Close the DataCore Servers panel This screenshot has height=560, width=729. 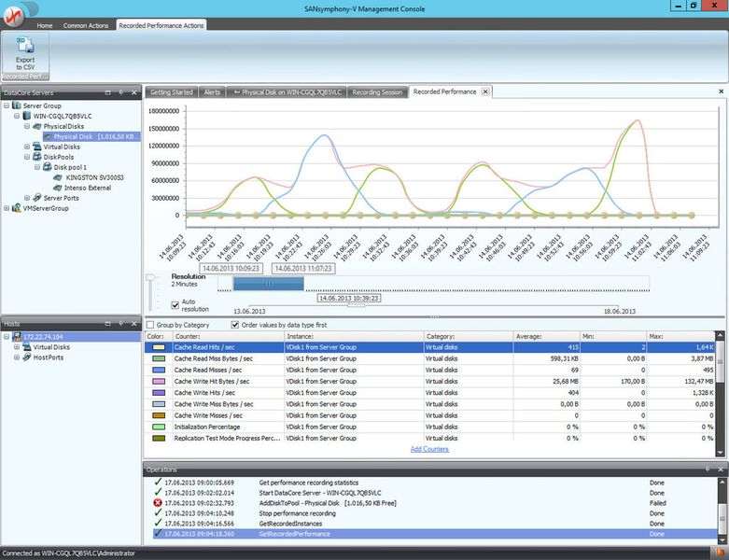[x=133, y=92]
